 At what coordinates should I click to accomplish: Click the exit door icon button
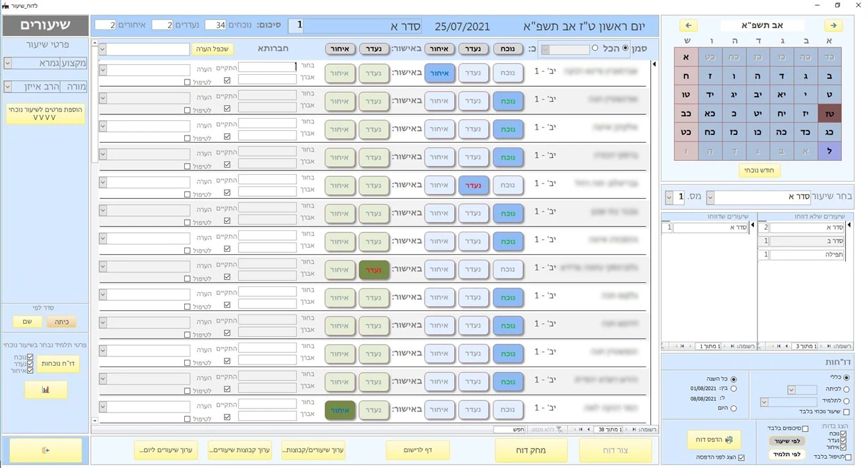click(45, 450)
